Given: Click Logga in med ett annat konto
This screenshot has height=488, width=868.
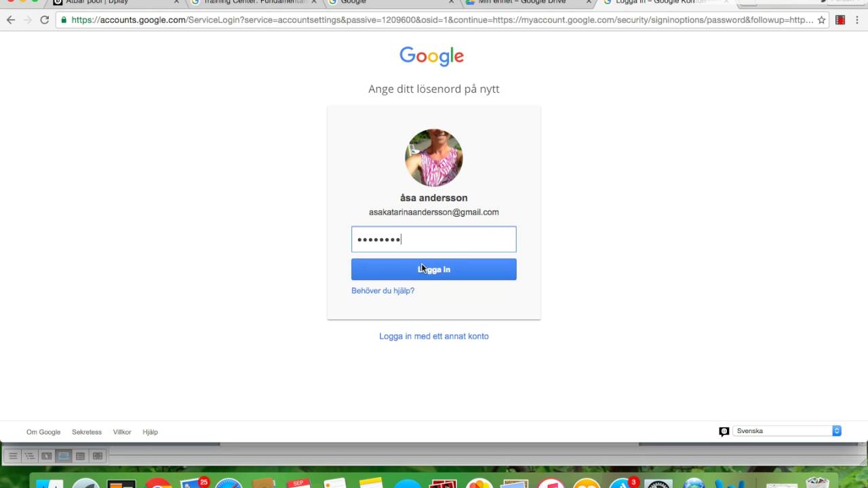Looking at the screenshot, I should 434,336.
